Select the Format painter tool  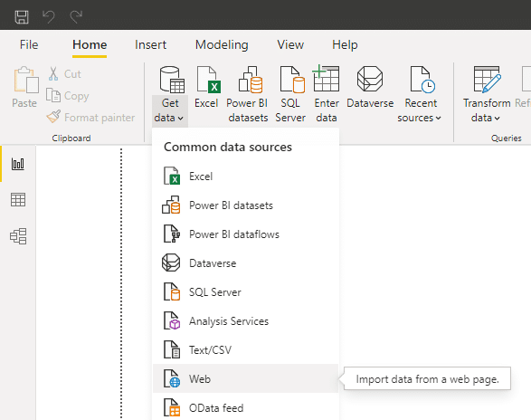(x=90, y=118)
